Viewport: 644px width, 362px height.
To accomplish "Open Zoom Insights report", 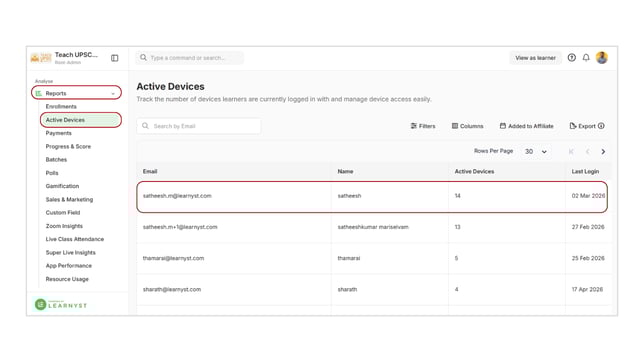I will pos(64,226).
